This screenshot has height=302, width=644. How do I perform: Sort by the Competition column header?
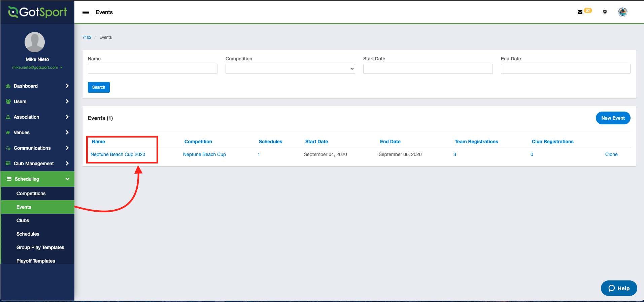click(x=198, y=142)
